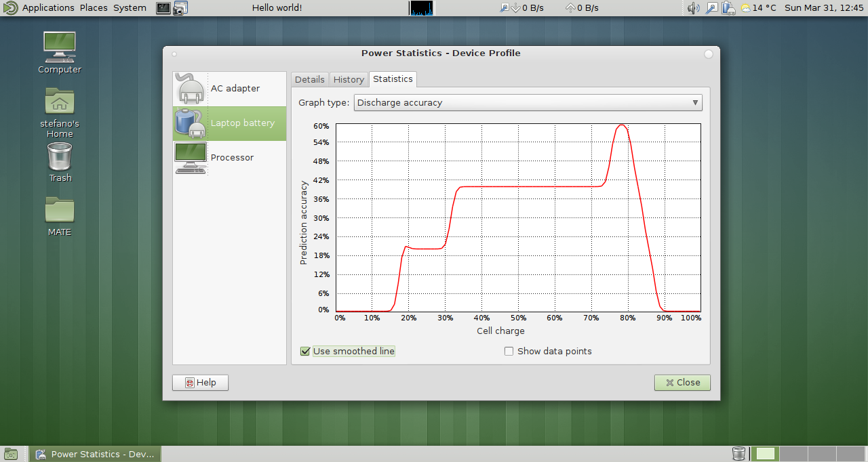The width and height of the screenshot is (868, 462).
Task: Enable Show data points checkbox
Action: [x=509, y=352]
